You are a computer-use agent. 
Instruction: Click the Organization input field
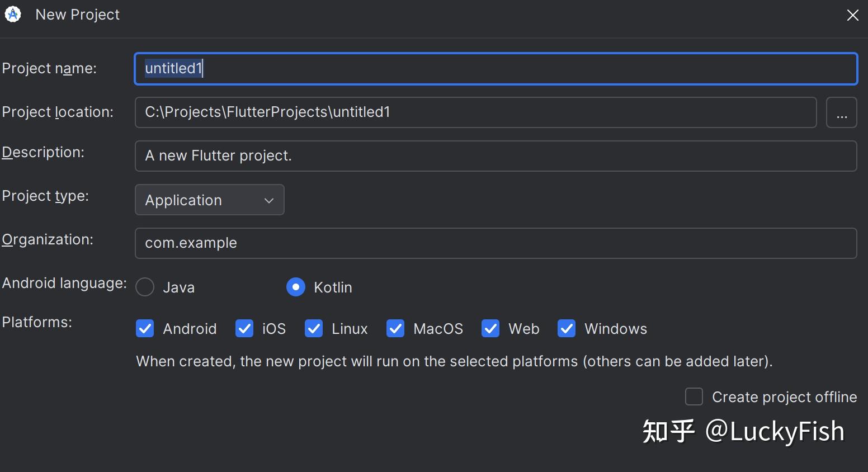point(496,243)
